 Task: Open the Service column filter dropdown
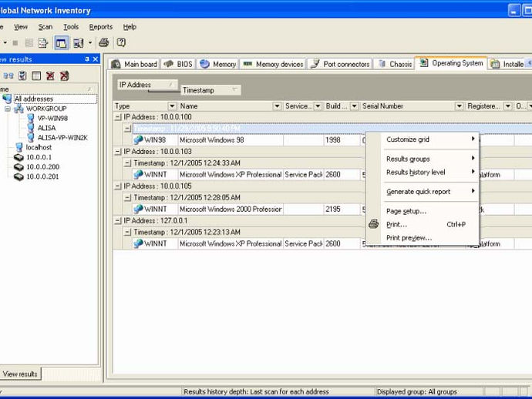pos(318,106)
